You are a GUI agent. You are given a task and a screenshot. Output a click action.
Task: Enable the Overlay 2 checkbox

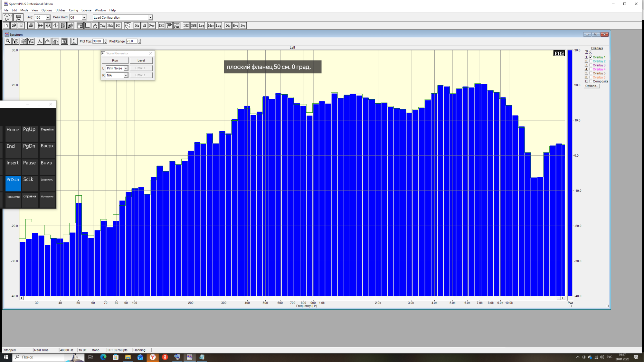[x=591, y=61]
